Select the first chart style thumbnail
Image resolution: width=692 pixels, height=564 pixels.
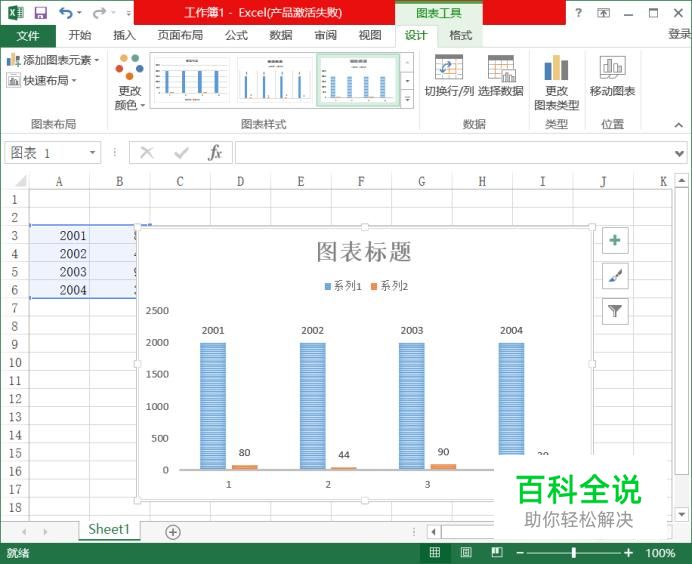click(x=192, y=80)
